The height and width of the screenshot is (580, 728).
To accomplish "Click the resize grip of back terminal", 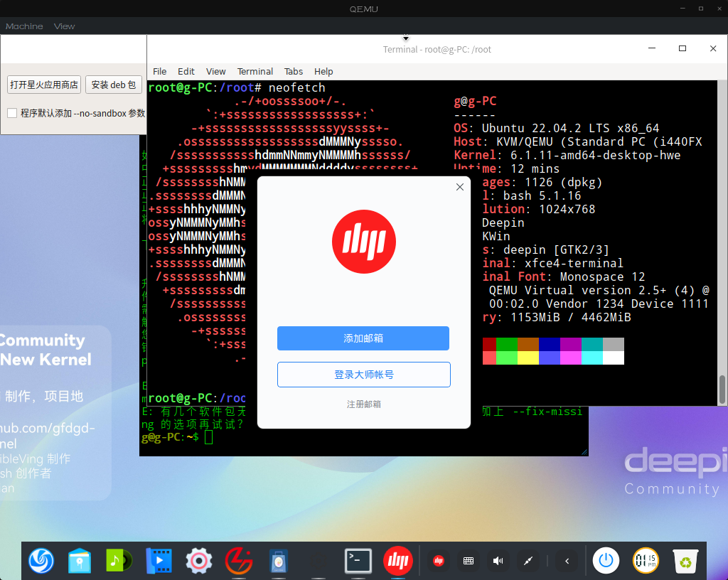I will click(584, 452).
